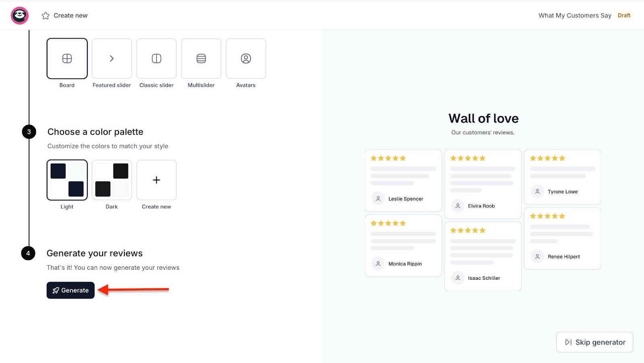Click the Tyrone Lowe name
Viewport: 644px width, 363px height.
tap(562, 191)
